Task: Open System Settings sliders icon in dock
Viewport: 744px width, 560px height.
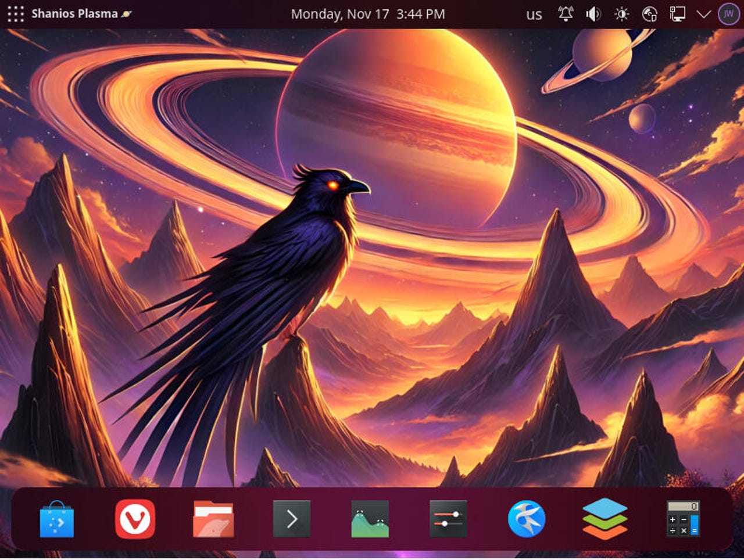Action: coord(448,519)
